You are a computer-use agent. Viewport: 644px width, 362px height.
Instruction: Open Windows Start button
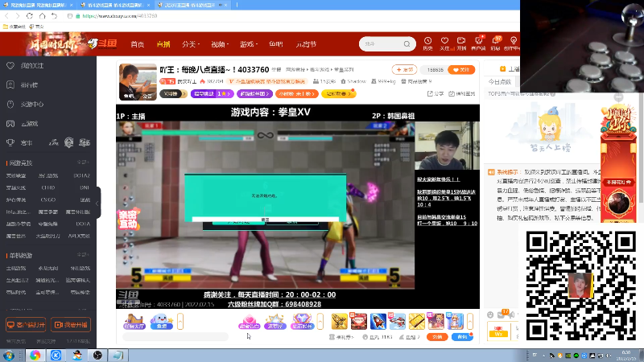[x=8, y=355]
